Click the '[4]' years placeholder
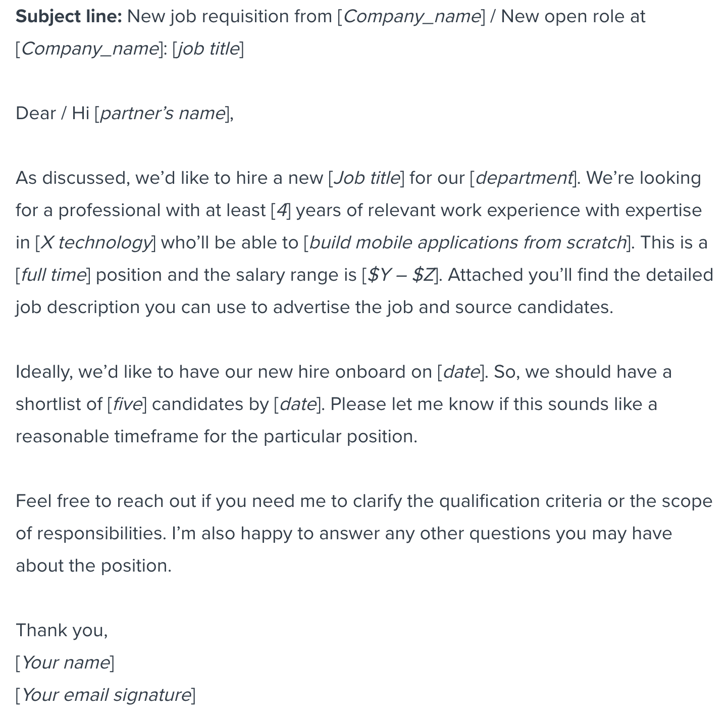728x717 pixels. 281,210
